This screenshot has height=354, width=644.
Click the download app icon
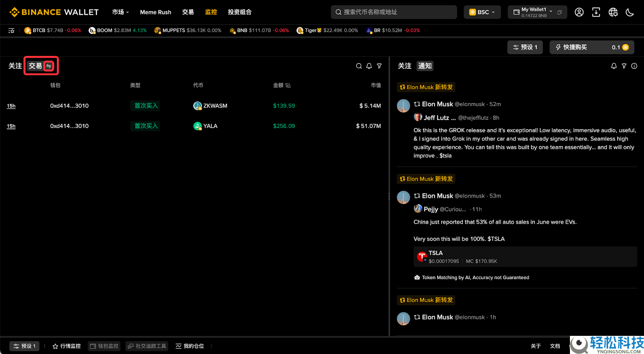596,12
